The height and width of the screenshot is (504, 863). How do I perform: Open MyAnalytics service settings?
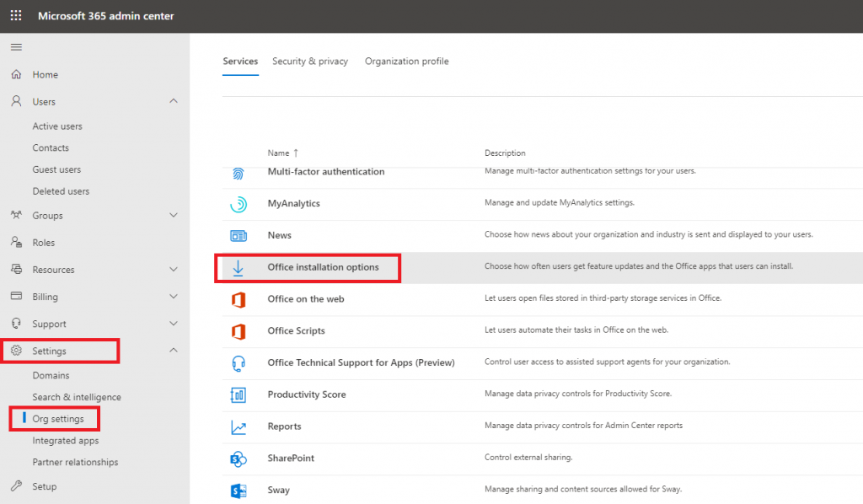293,204
